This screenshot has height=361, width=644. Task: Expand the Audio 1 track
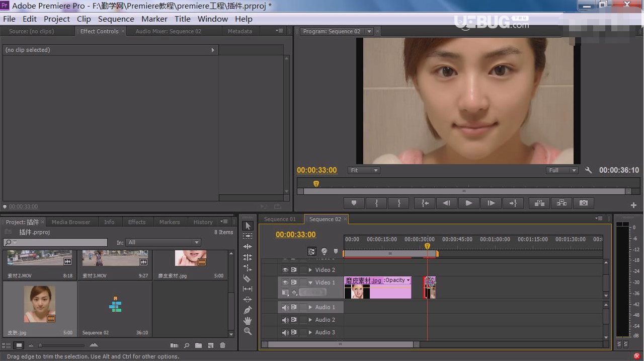[x=310, y=307]
